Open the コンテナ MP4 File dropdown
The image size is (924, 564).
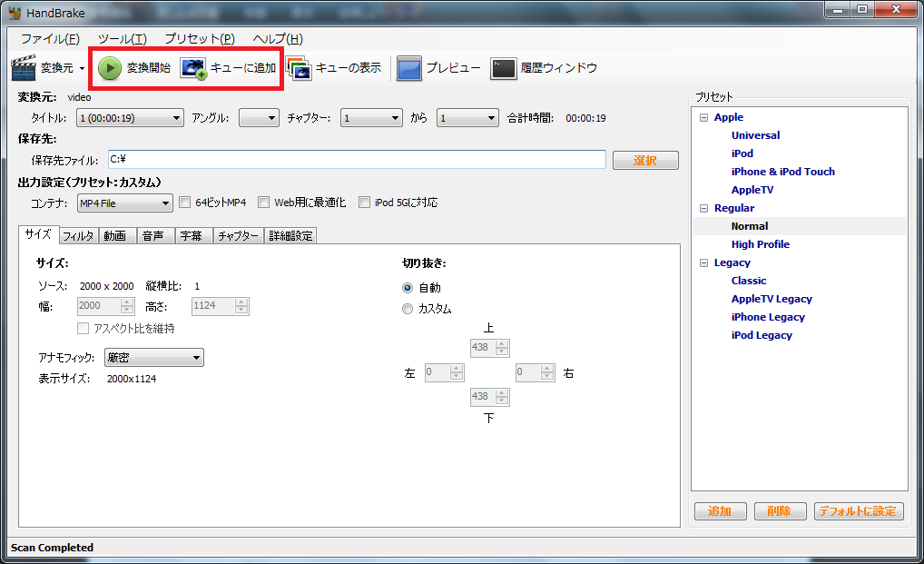[x=125, y=203]
